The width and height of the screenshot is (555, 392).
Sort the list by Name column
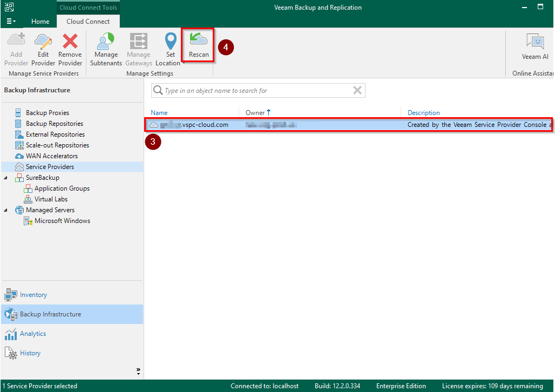[159, 113]
